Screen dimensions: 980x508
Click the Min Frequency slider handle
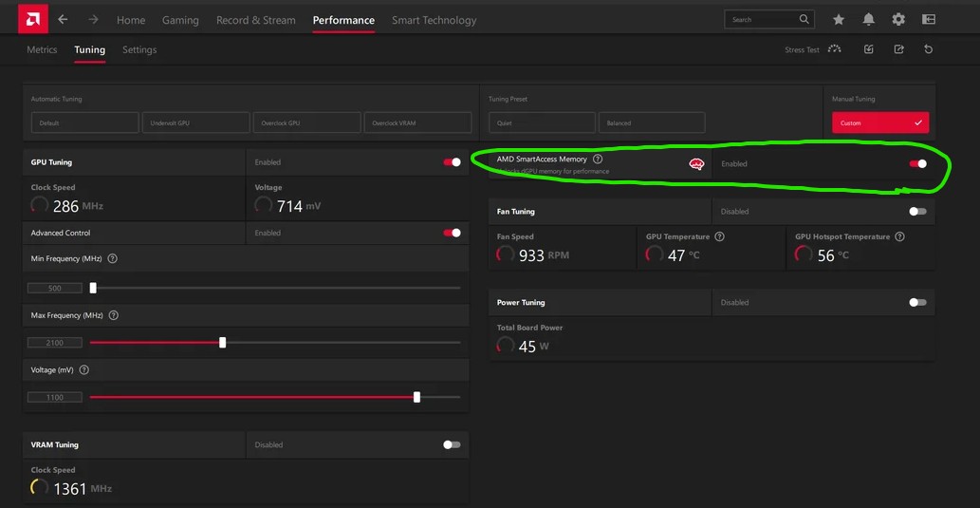point(93,288)
